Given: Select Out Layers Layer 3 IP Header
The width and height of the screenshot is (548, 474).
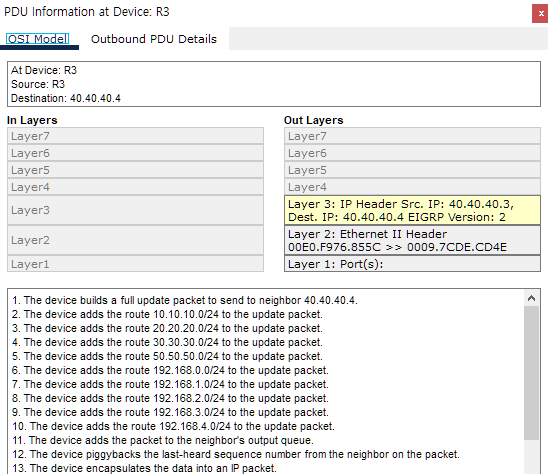Looking at the screenshot, I should click(x=412, y=210).
